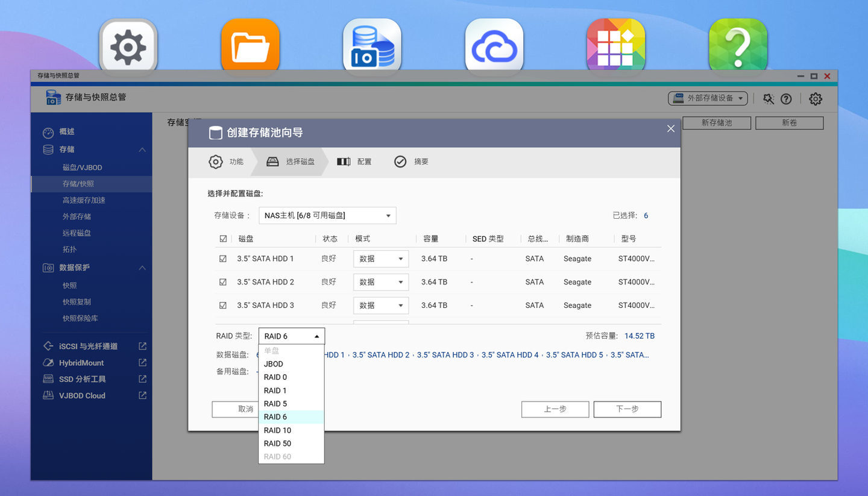The height and width of the screenshot is (496, 868).
Task: Choose RAID 10 from the list
Action: pyautogui.click(x=291, y=430)
